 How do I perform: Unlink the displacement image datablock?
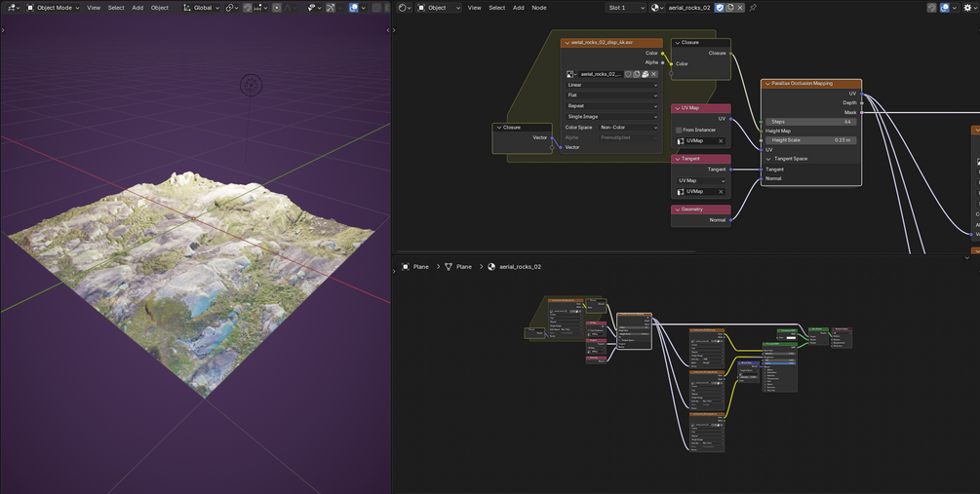click(653, 74)
